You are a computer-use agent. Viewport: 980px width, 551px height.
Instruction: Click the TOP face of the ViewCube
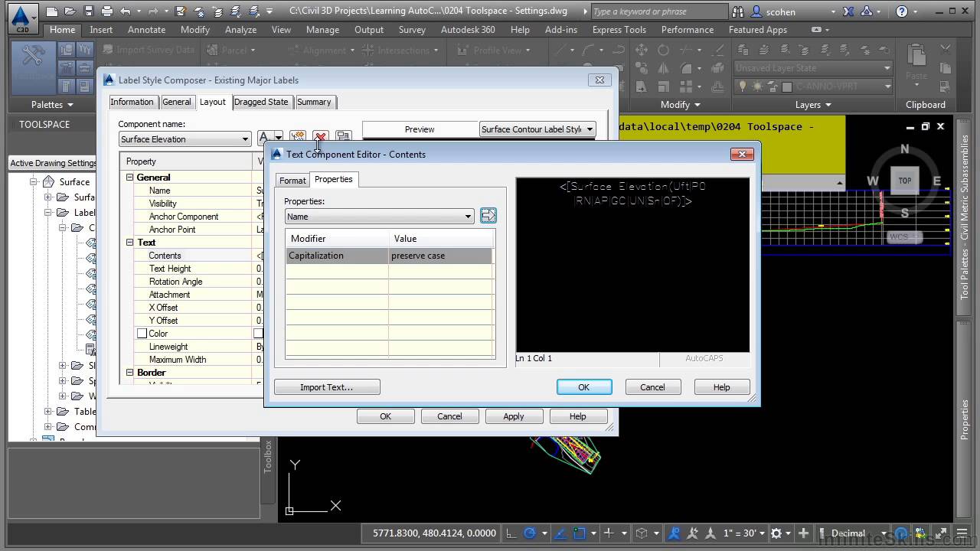coord(904,181)
